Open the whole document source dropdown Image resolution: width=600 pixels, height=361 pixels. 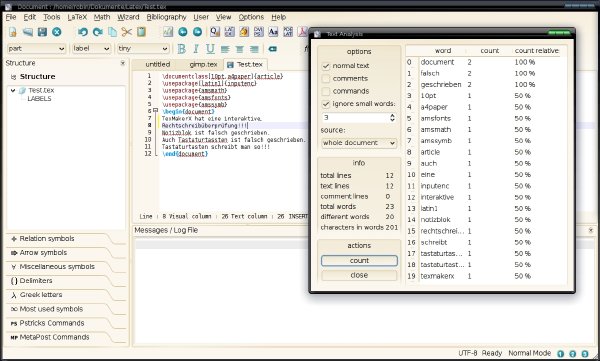[x=359, y=143]
